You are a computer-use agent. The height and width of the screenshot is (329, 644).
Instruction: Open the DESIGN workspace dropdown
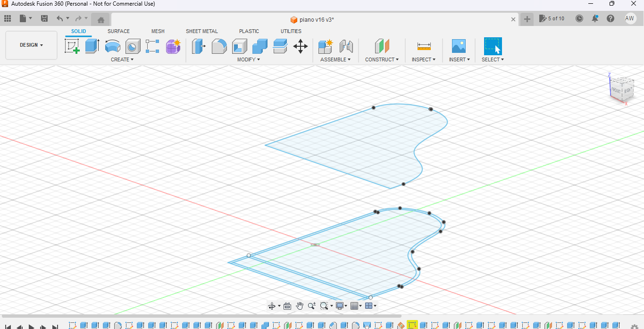coord(31,45)
